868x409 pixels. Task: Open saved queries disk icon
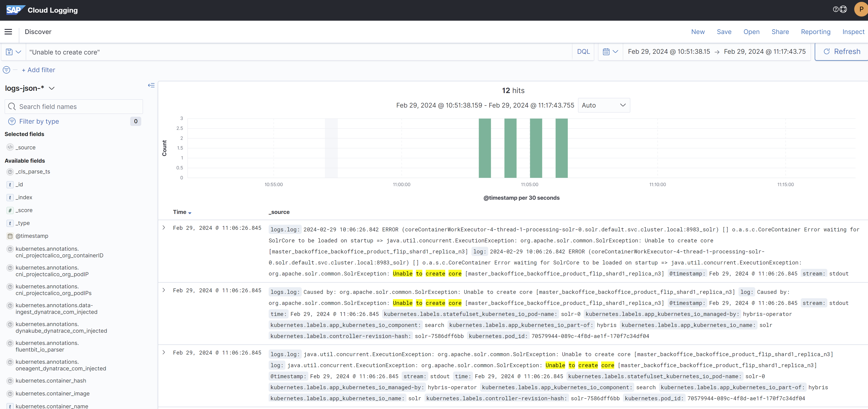click(x=9, y=52)
